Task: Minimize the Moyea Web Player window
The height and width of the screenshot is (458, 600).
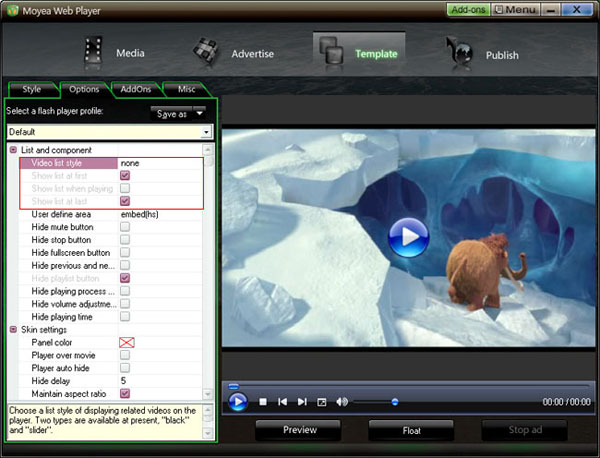Action: (551, 10)
